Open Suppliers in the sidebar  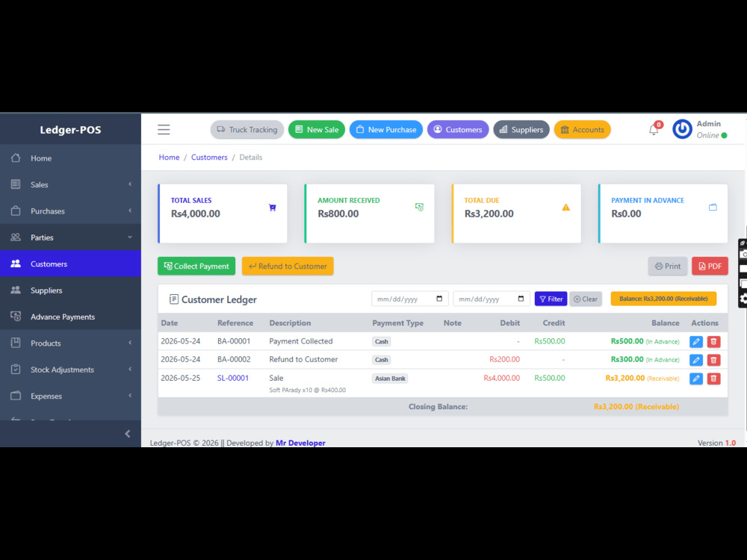click(70, 290)
